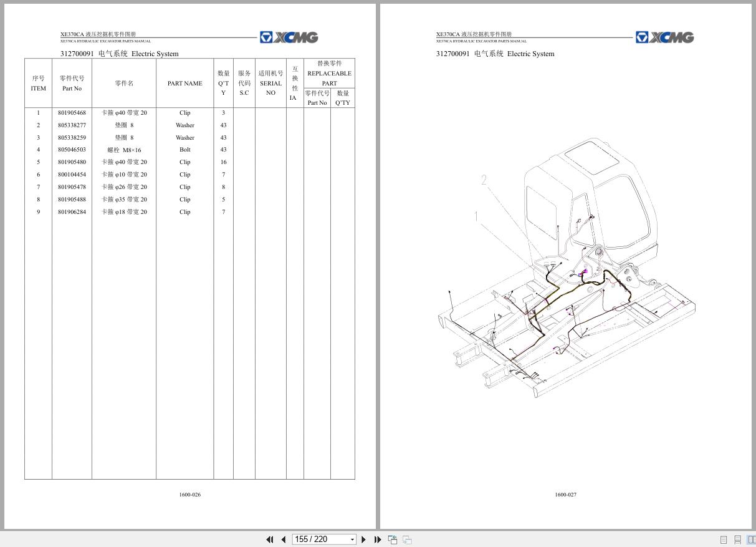This screenshot has width=756, height=547.
Task: Click the Clip name in item 1 row
Action: pos(185,113)
